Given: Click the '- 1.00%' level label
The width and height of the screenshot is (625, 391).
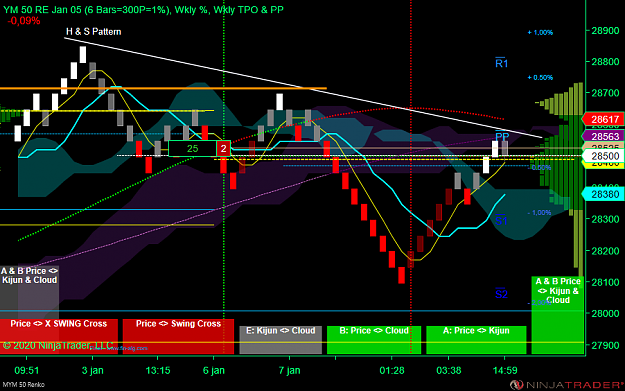Looking at the screenshot, I should 539,213.
